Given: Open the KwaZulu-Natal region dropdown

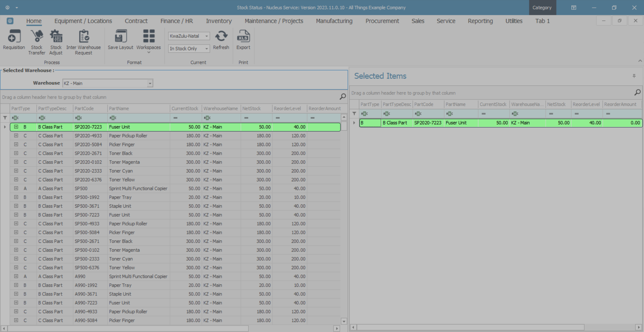Looking at the screenshot, I should [x=207, y=36].
